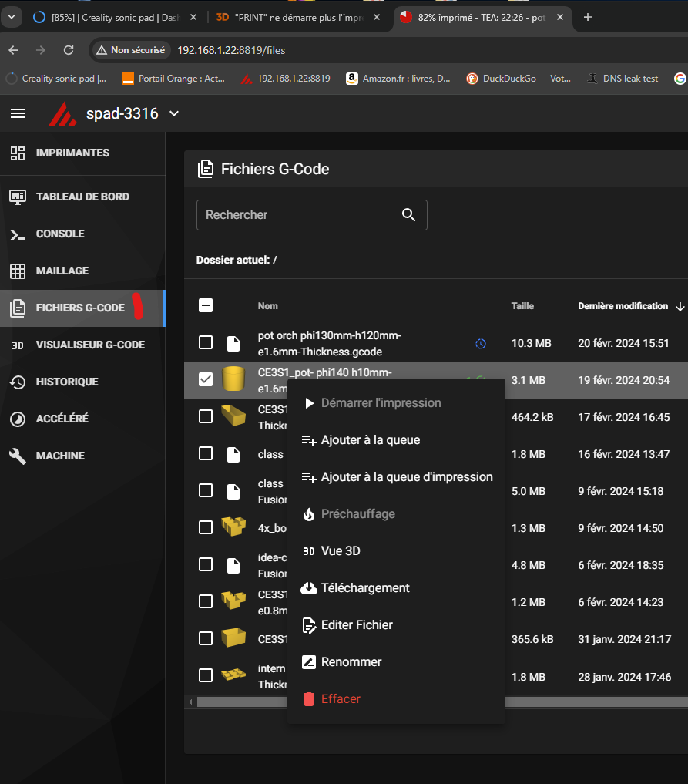Viewport: 688px width, 784px height.
Task: Open Amazon.fr bookmark
Action: pos(398,79)
